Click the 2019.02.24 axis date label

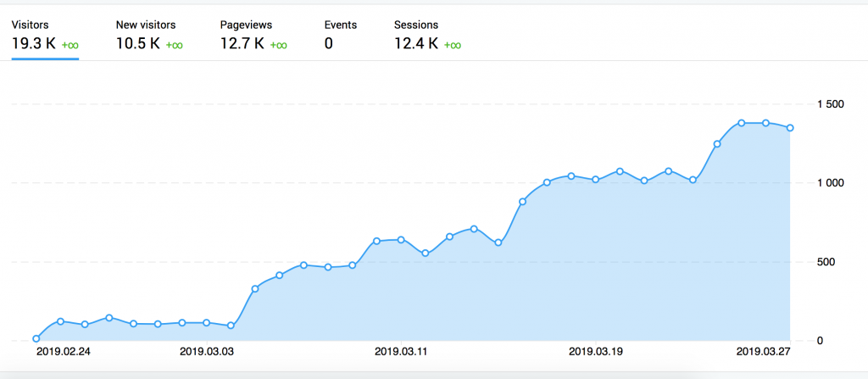63,351
